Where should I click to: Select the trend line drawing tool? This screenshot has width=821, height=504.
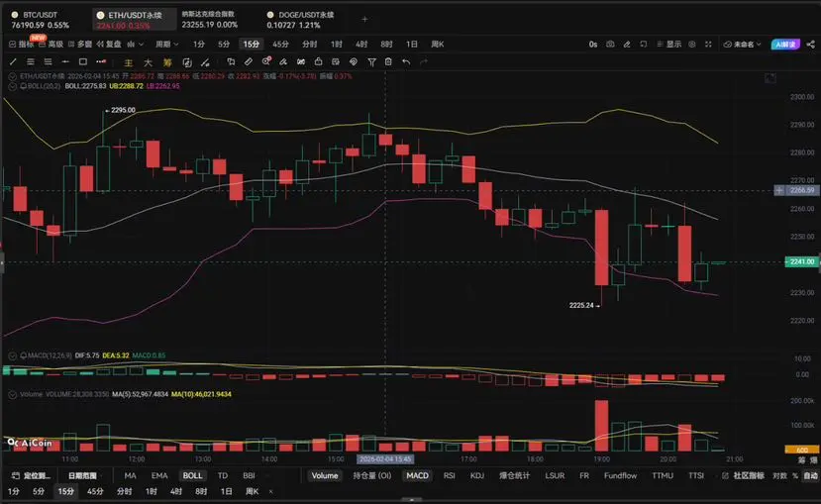(x=14, y=61)
